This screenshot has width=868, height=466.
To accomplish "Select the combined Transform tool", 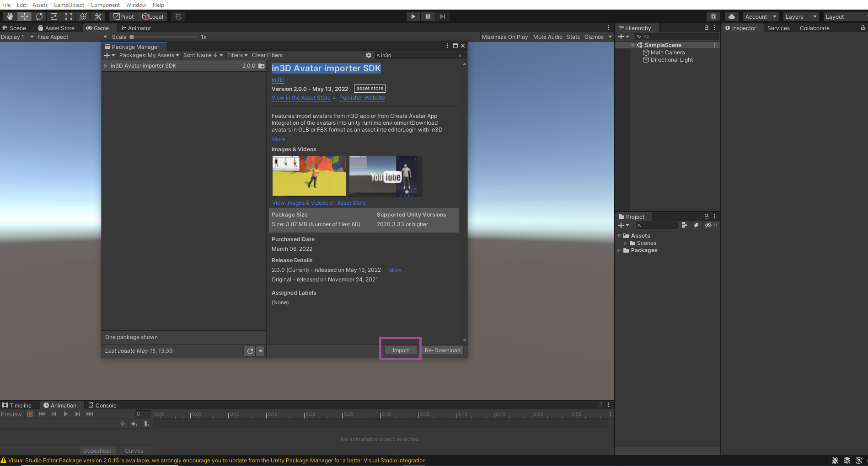I will coord(83,16).
